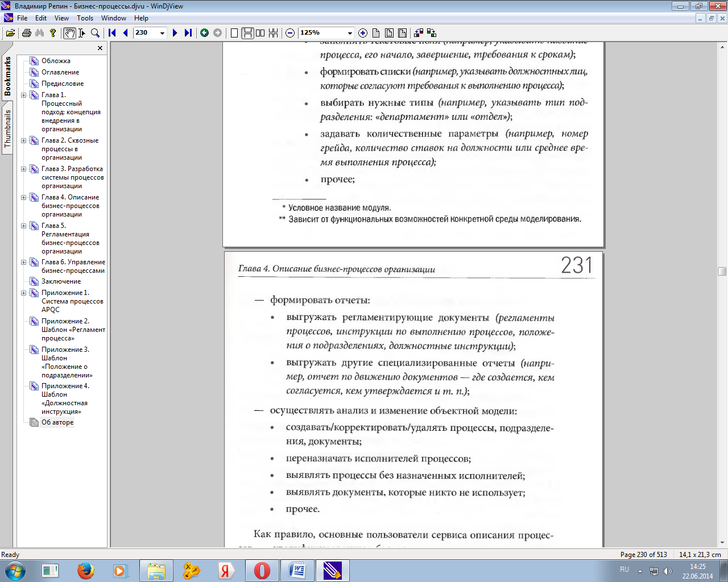Jump to the last page
The height and width of the screenshot is (582, 728).
pyautogui.click(x=188, y=33)
